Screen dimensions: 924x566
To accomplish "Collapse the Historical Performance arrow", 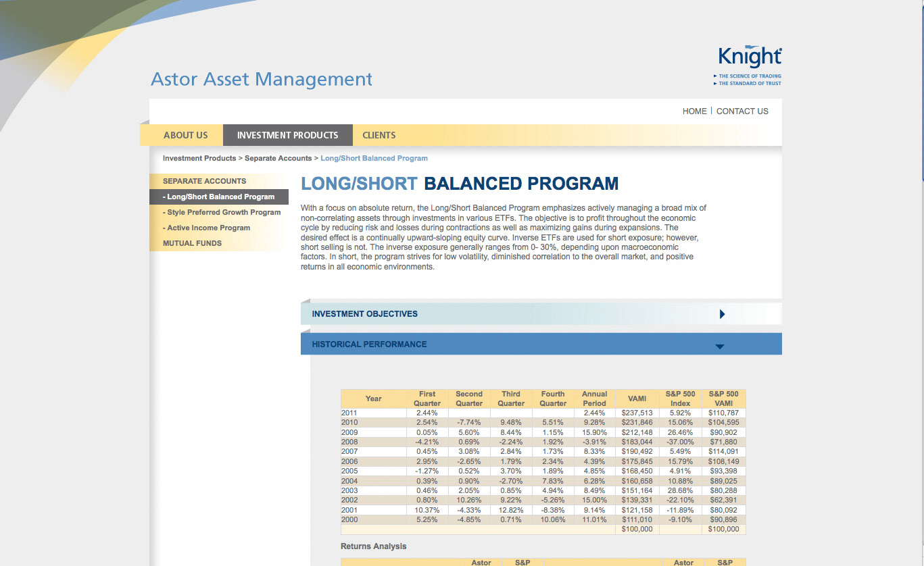I will [719, 346].
